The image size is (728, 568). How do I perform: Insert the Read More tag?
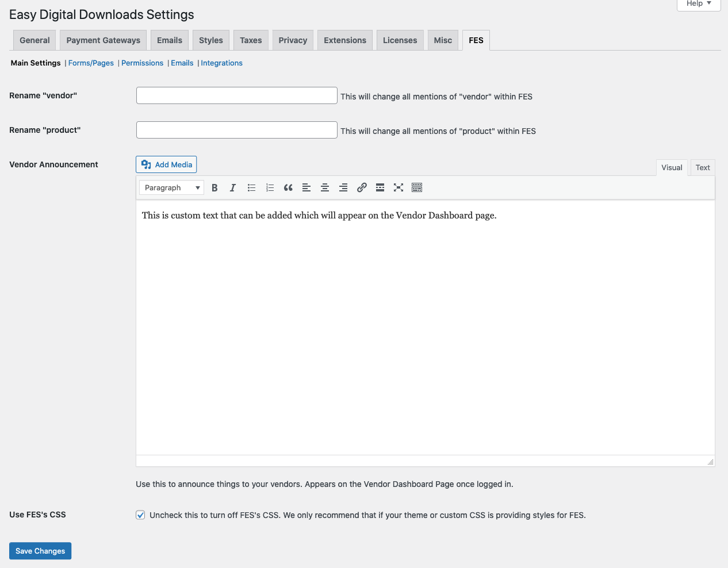coord(380,188)
